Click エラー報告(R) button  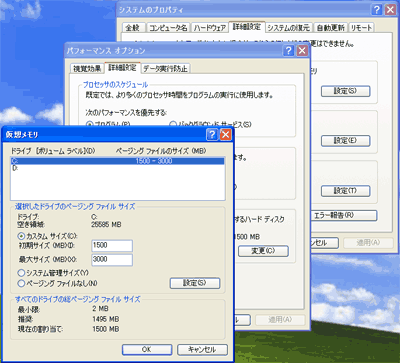click(344, 215)
